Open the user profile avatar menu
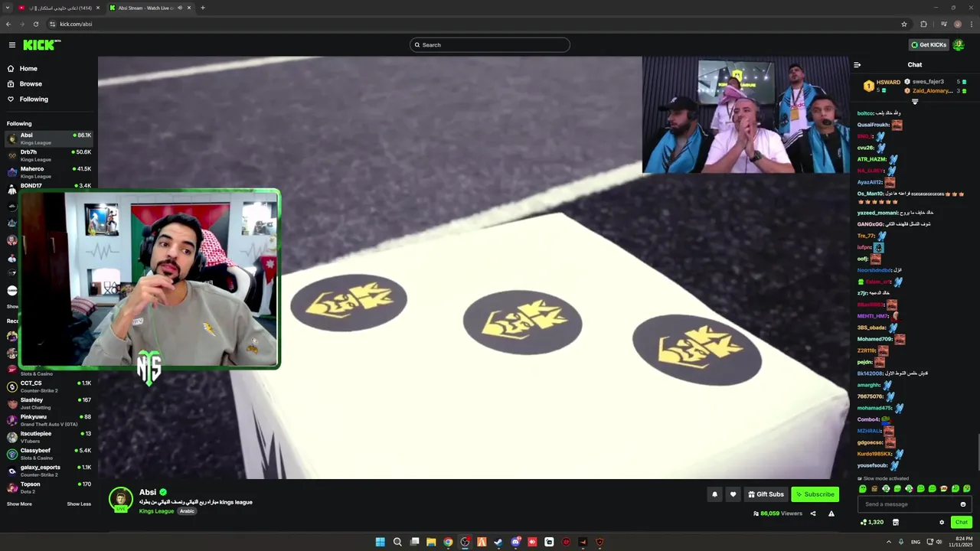 [x=959, y=45]
